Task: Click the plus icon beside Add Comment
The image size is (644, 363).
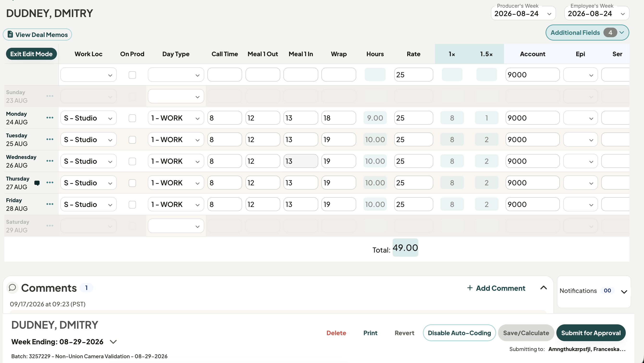Action: [470, 288]
